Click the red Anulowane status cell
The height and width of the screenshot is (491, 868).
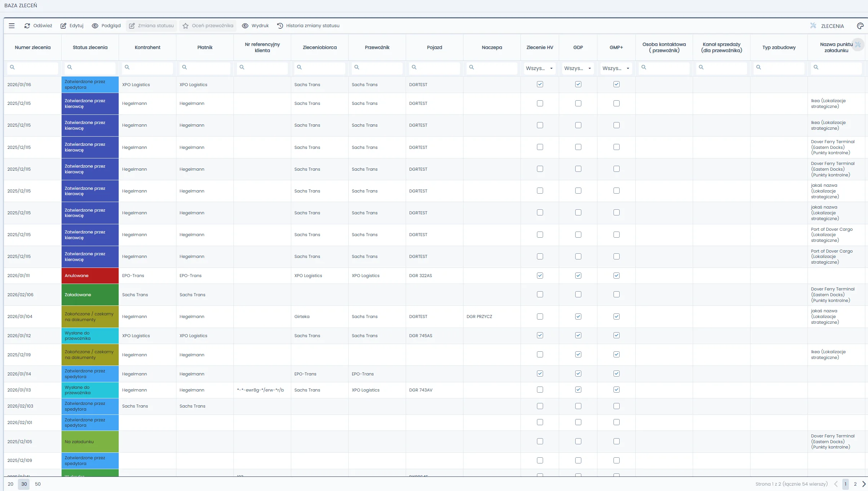[90, 276]
